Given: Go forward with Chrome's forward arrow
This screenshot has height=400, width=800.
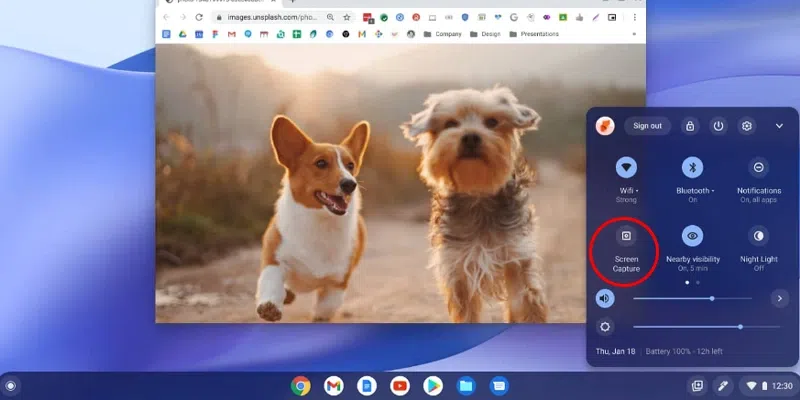Looking at the screenshot, I should [183, 17].
